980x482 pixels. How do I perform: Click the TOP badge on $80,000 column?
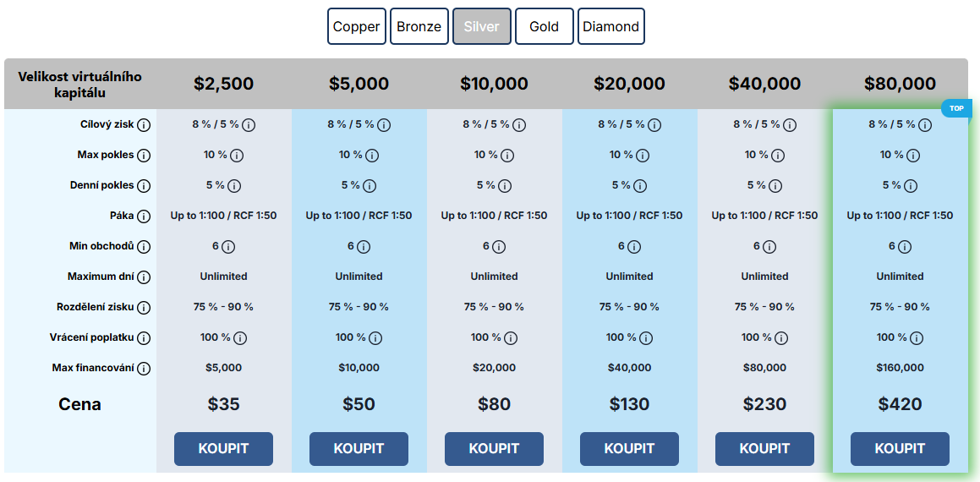click(x=956, y=108)
